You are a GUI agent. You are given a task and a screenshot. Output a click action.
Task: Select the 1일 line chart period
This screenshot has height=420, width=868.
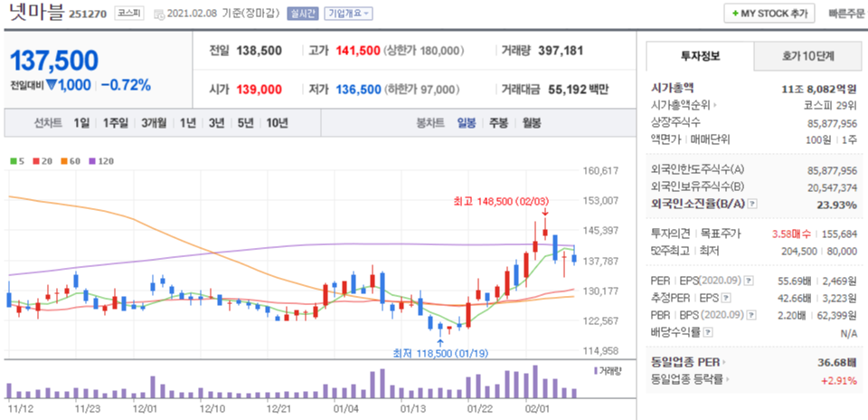click(80, 123)
